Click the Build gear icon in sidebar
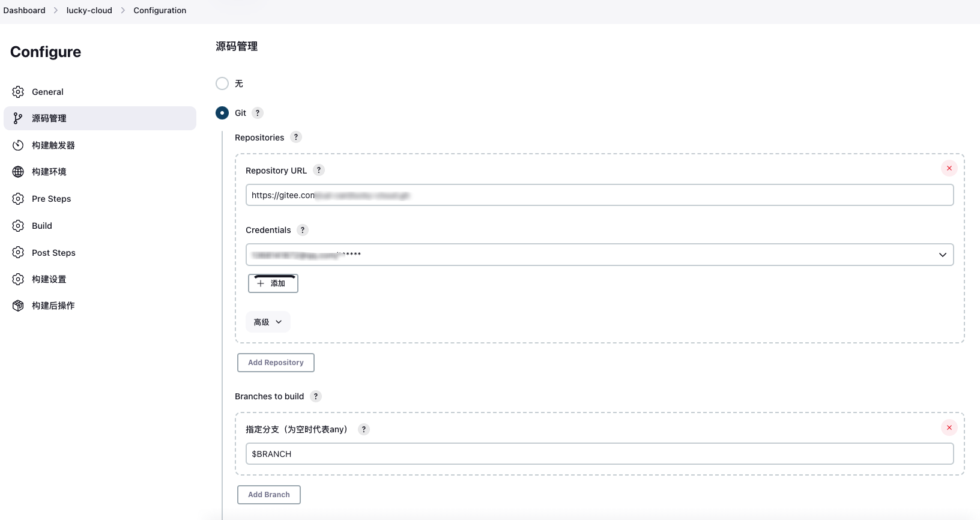This screenshot has height=520, width=980. (18, 226)
